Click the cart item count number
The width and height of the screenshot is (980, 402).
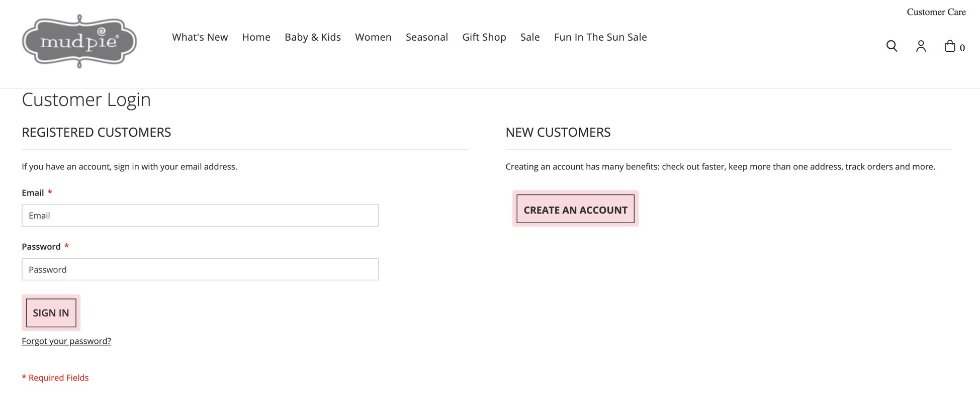[962, 48]
